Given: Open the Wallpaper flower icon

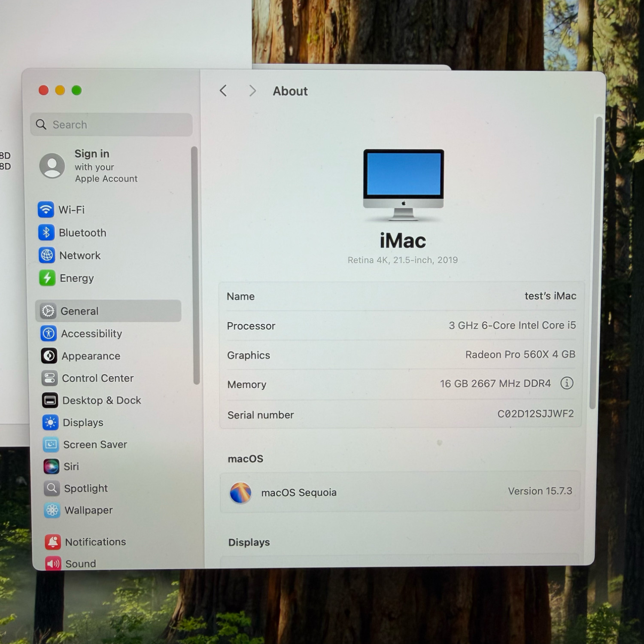Looking at the screenshot, I should [52, 510].
